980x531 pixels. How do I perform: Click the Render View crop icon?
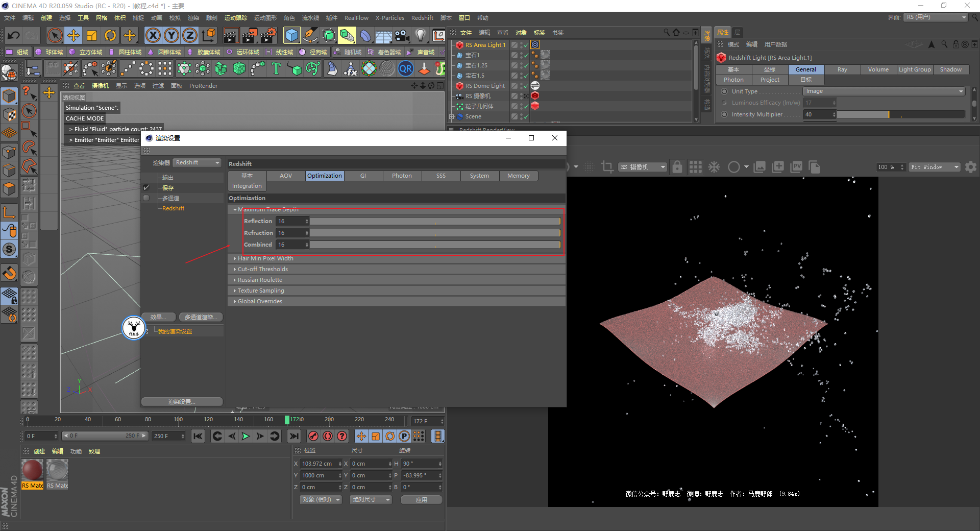[x=607, y=167]
